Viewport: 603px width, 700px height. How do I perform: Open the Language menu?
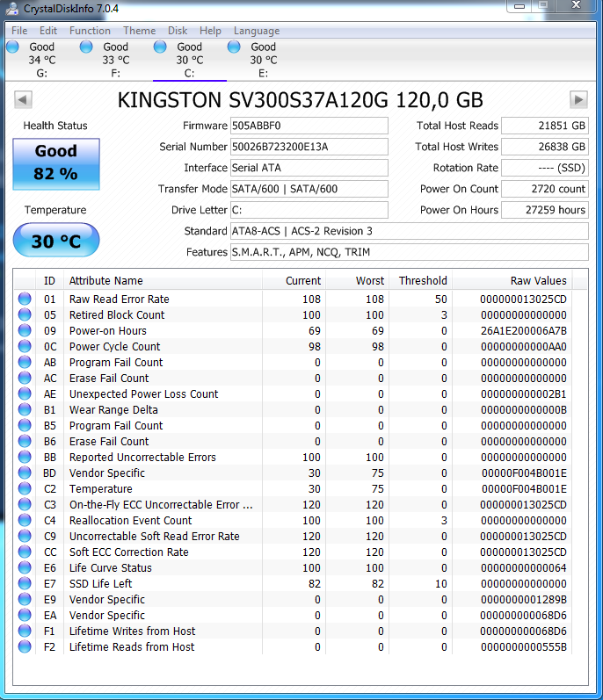coord(257,31)
